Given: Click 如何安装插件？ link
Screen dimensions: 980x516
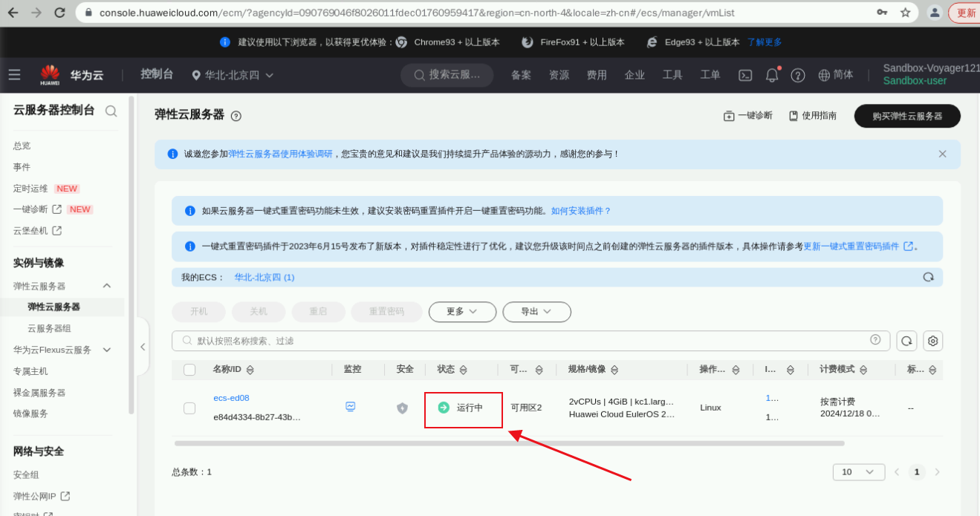Looking at the screenshot, I should click(581, 211).
